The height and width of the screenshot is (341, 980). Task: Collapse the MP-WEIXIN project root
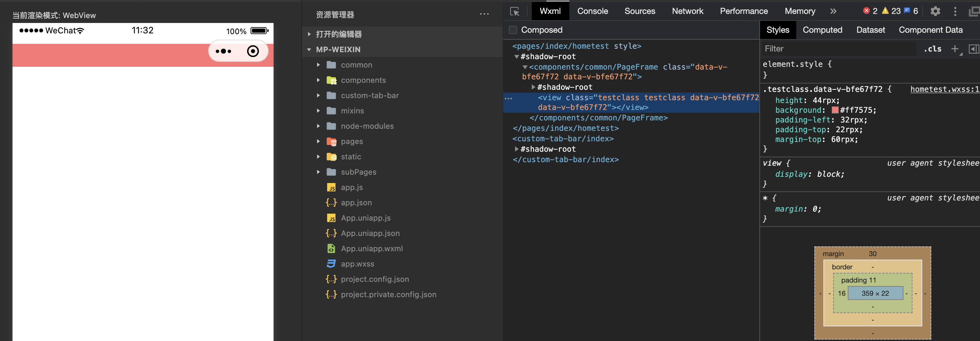[x=309, y=49]
